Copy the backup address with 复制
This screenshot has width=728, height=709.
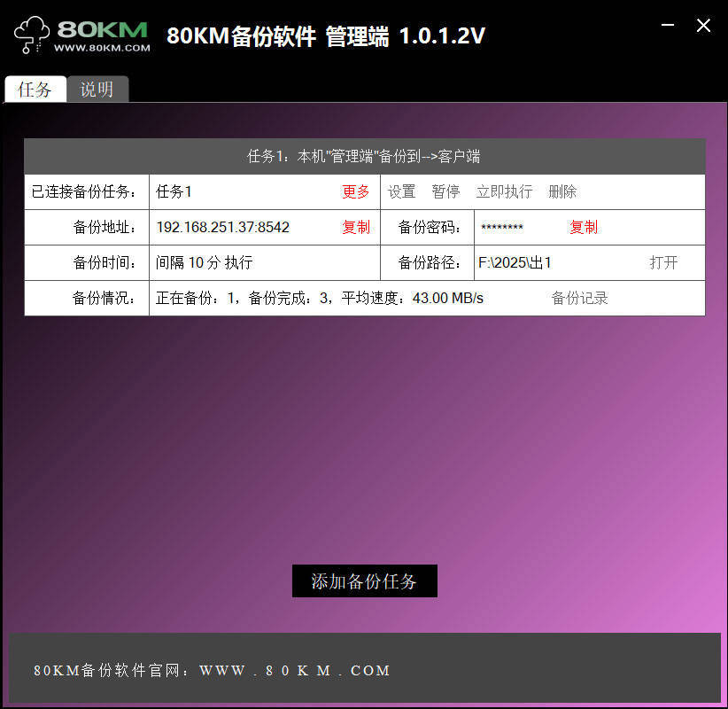355,227
